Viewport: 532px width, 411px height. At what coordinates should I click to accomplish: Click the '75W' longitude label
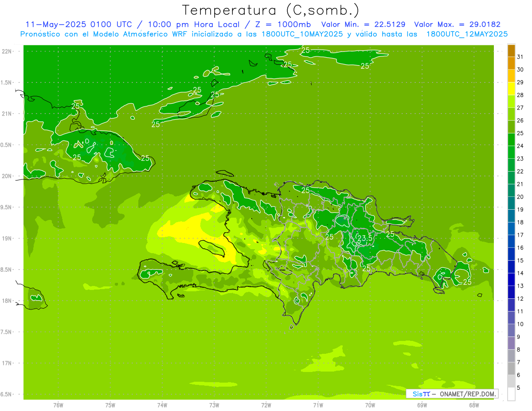coord(110,405)
